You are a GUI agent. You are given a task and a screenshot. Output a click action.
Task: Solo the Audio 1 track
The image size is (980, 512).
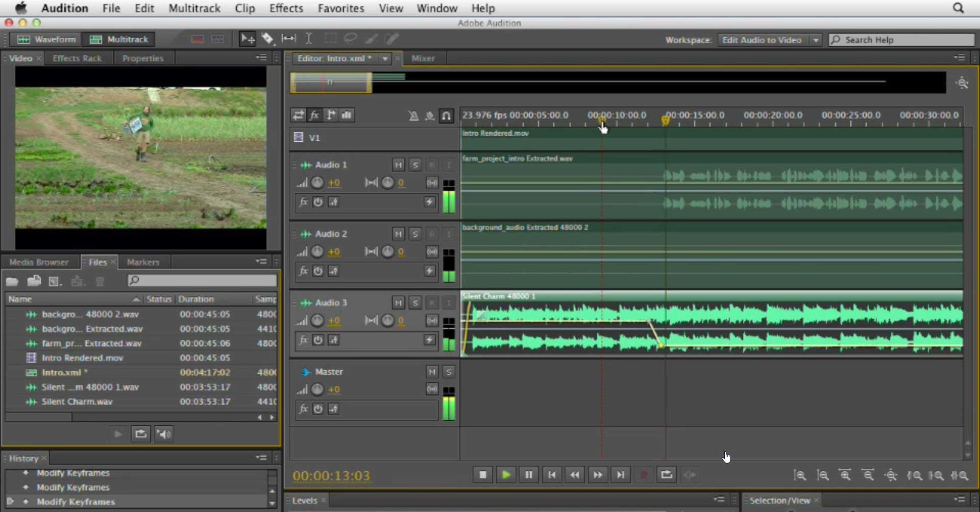click(415, 165)
